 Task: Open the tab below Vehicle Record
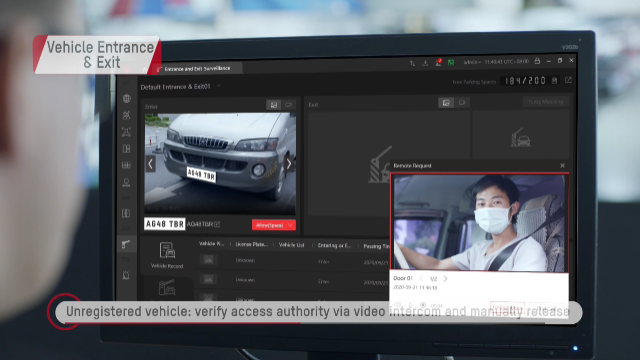[x=167, y=288]
